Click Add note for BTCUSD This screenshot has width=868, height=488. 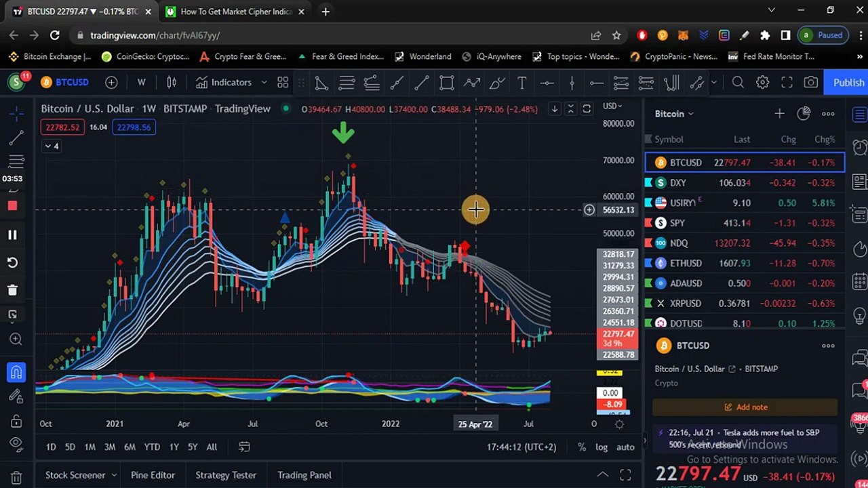745,407
